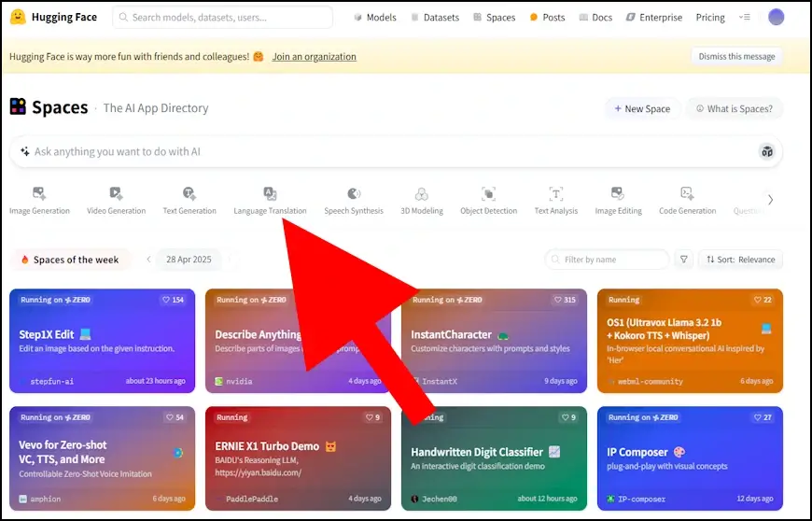Select the Spaces of the week pill
This screenshot has height=521, width=812.
[70, 260]
